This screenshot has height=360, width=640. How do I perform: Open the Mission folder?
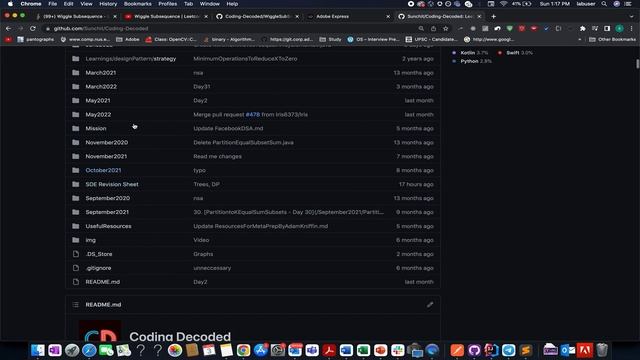point(96,128)
